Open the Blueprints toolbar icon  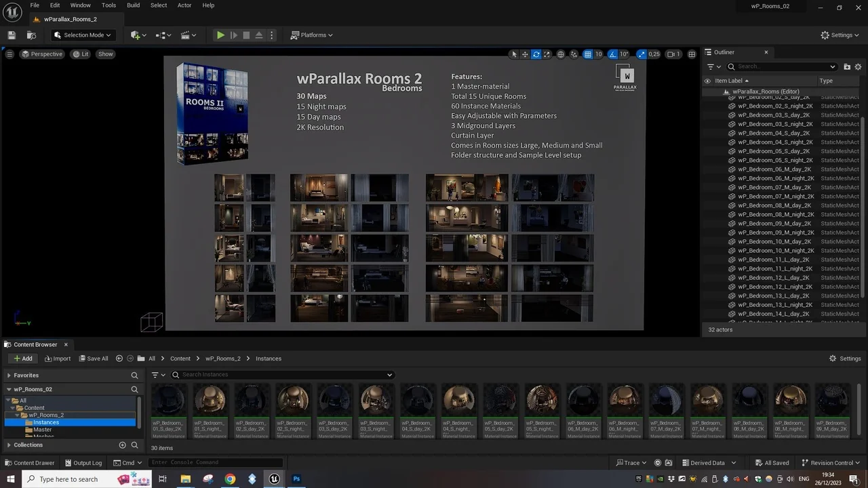163,35
